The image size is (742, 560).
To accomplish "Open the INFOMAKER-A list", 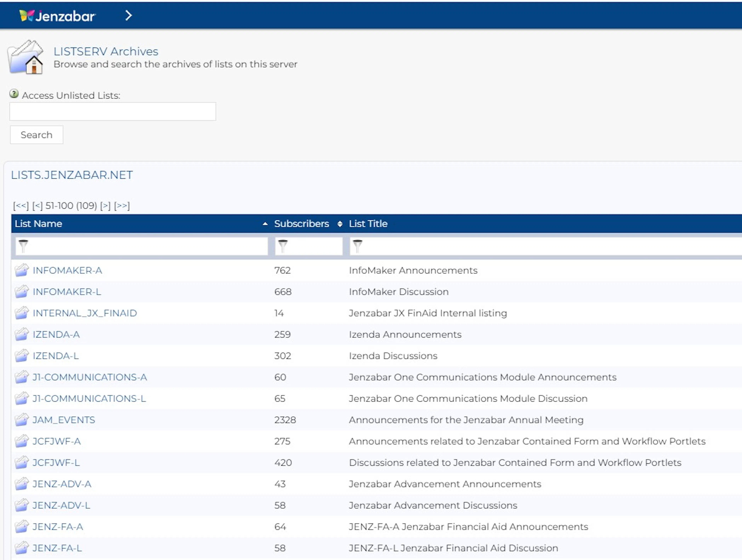I will tap(67, 270).
